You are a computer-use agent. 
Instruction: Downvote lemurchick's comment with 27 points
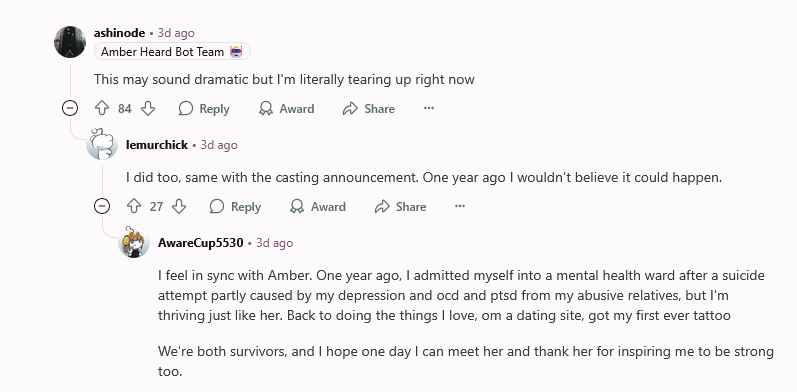click(179, 206)
